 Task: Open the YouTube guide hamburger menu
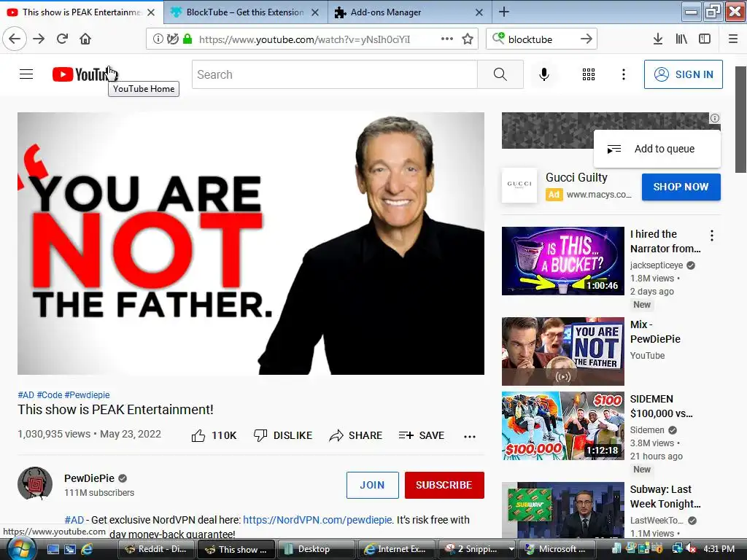point(26,74)
